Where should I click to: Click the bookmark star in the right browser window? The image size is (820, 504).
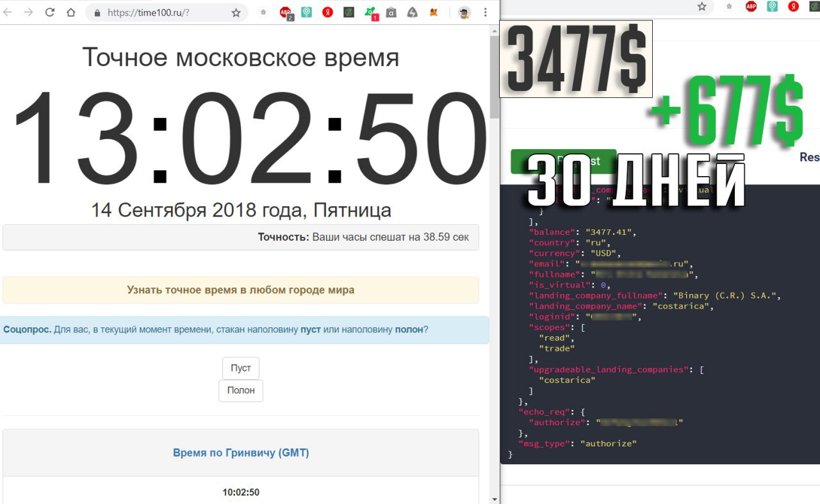(702, 6)
